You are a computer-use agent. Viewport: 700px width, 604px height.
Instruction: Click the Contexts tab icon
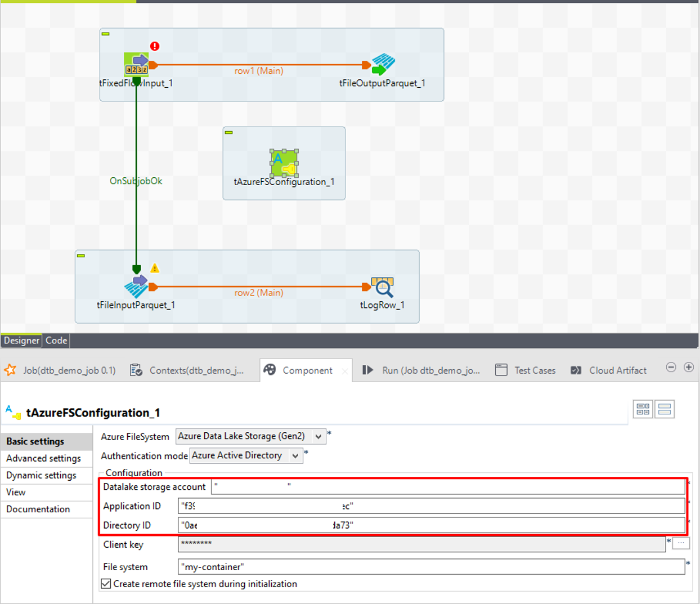tap(136, 370)
